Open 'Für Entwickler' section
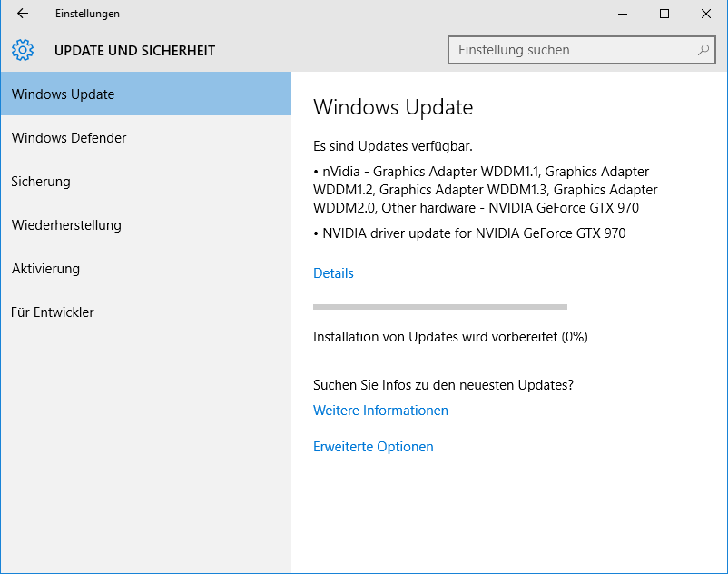728x574 pixels. 146,312
